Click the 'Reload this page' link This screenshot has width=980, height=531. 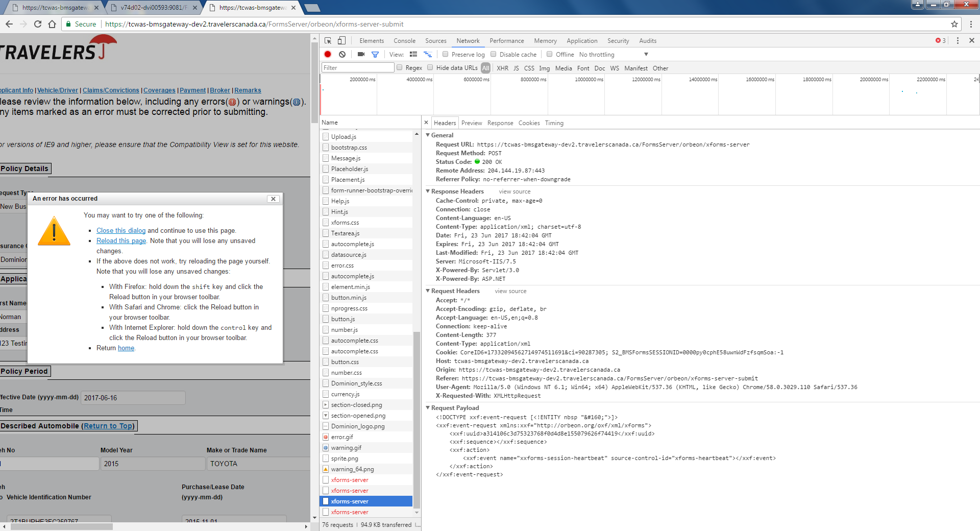point(121,241)
